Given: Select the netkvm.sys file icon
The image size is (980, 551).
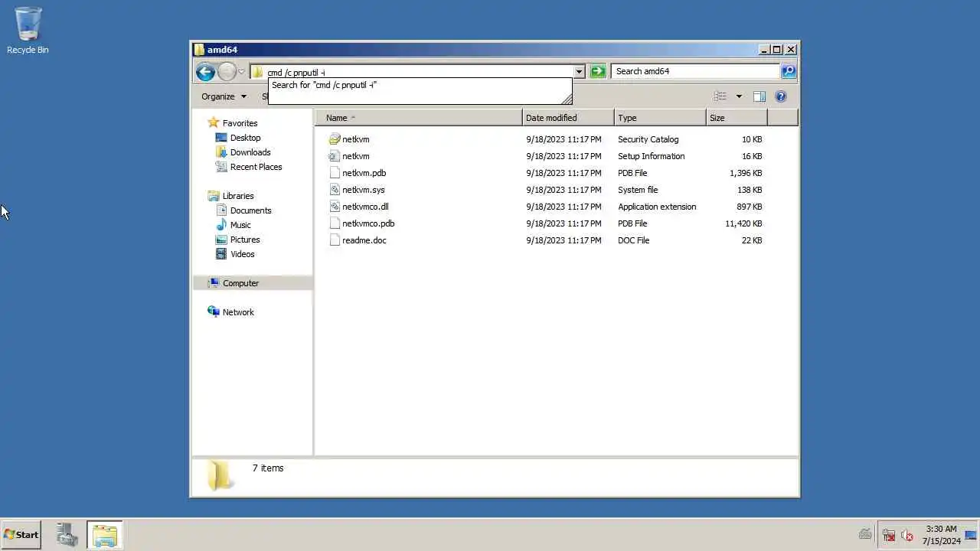Looking at the screenshot, I should click(x=335, y=190).
